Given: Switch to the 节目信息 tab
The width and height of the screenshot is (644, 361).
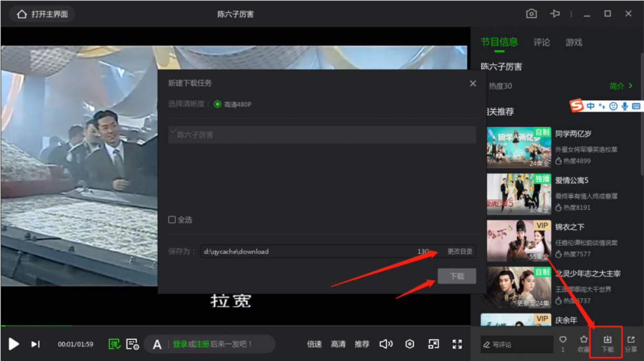Looking at the screenshot, I should (x=499, y=42).
